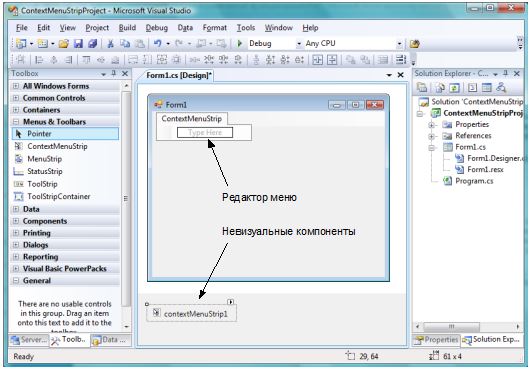Click the View Class Diagram icon in Solution Explorer
The width and height of the screenshot is (530, 369).
click(x=501, y=88)
